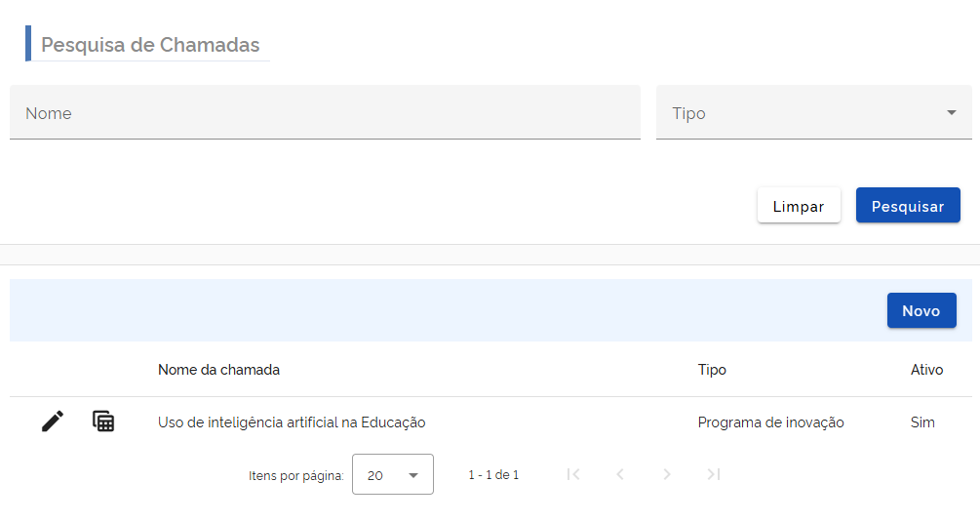Open the spreadsheet icon for the listed call

pos(103,422)
